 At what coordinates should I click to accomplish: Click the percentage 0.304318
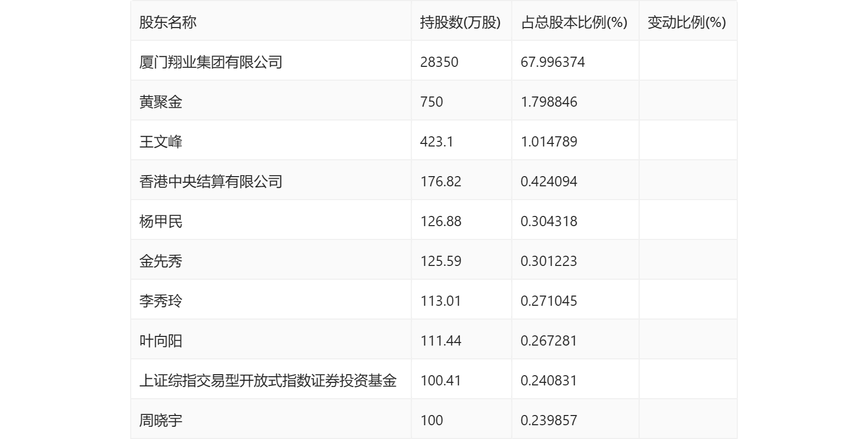tap(549, 222)
